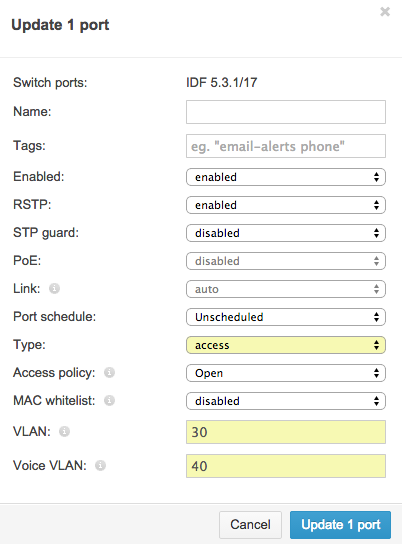The height and width of the screenshot is (544, 402).
Task: Expand the STP guard dropdown
Action: (x=286, y=233)
